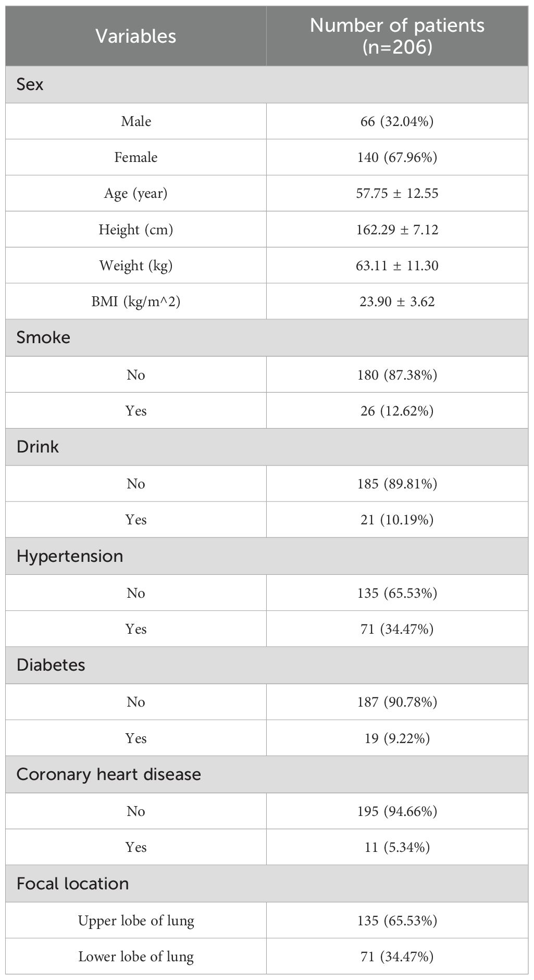This screenshot has width=534, height=980.
Task: Click the value 11 (5.34%) cell
Action: click(397, 847)
